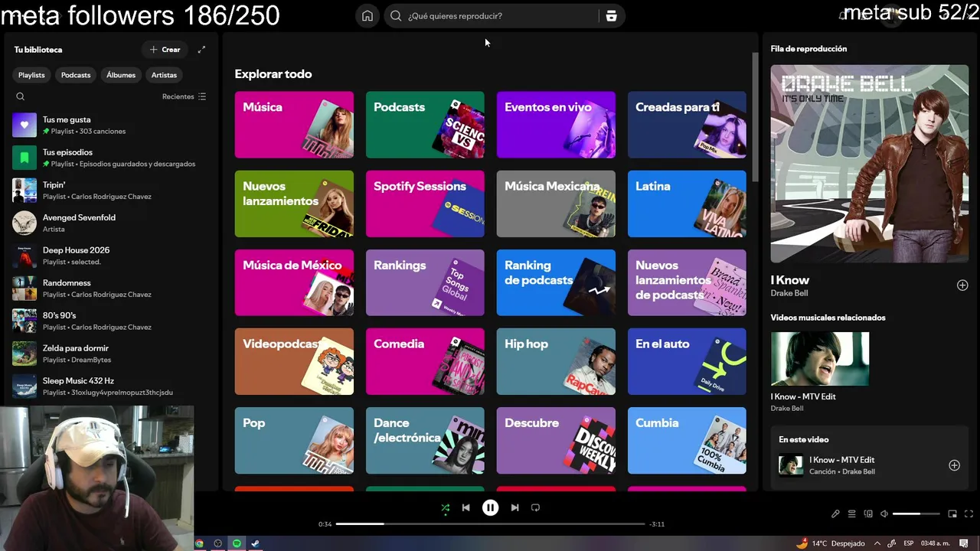Play the I Know - MTV Edit video thumbnail

coord(820,359)
